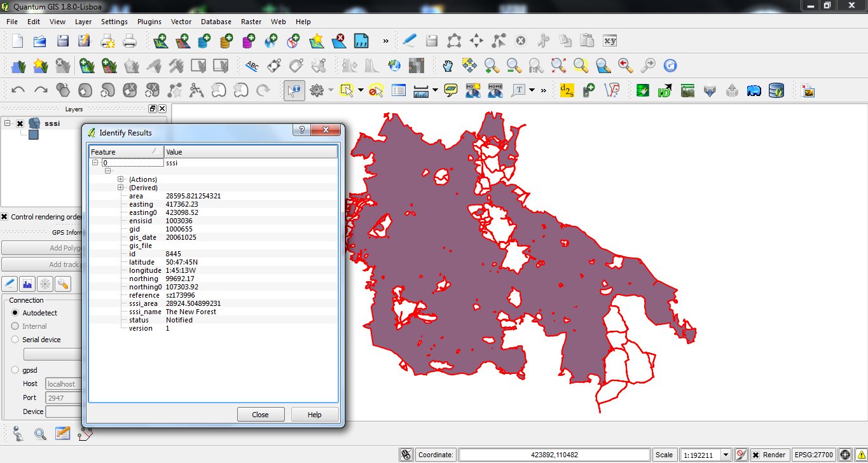This screenshot has width=868, height=463.
Task: Click the EPSG:27700 CRS status button
Action: click(814, 455)
